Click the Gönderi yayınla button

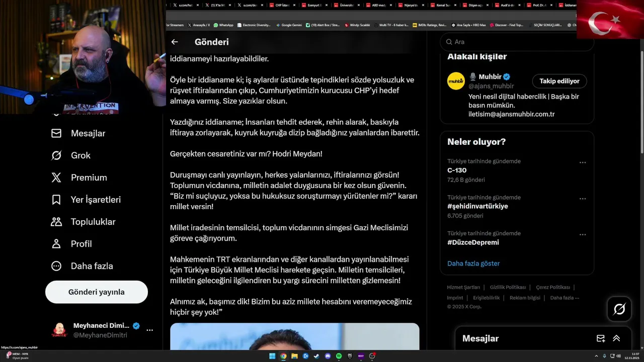click(97, 292)
